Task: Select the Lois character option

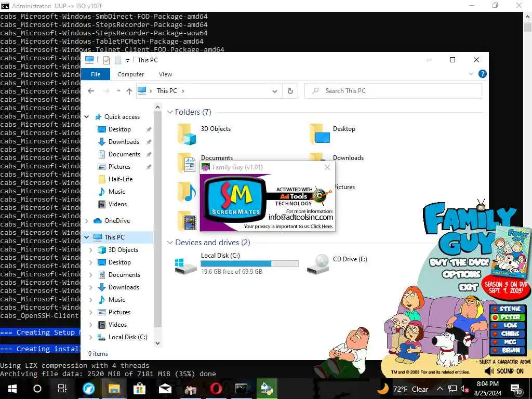Action: [508, 325]
